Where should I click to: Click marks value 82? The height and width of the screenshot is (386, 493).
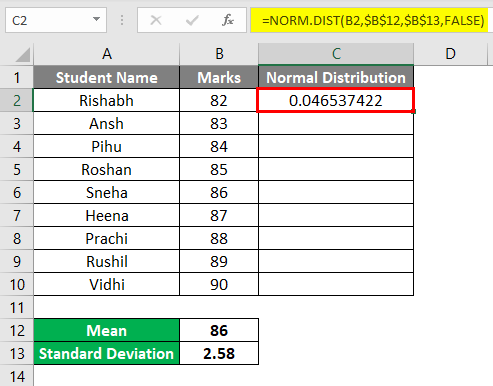tap(219, 100)
